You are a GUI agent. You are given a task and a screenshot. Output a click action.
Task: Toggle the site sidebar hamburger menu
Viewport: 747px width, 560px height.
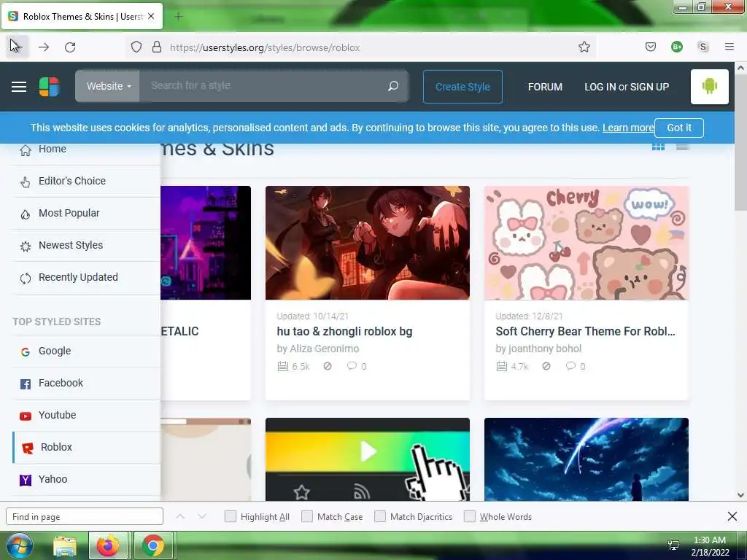pyautogui.click(x=19, y=87)
